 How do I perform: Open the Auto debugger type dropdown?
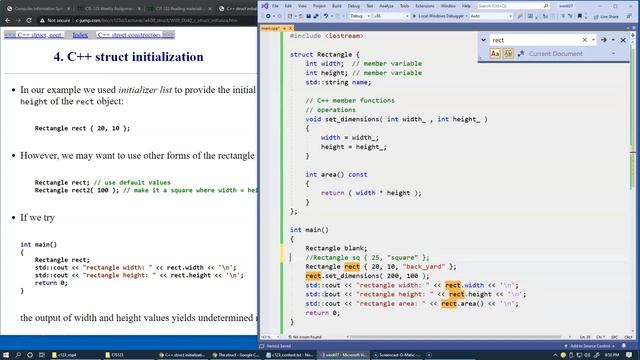[491, 16]
